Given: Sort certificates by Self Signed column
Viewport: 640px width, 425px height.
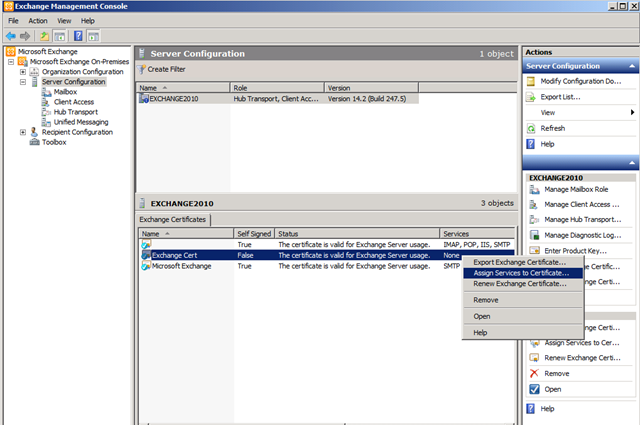Looking at the screenshot, I should pyautogui.click(x=254, y=234).
